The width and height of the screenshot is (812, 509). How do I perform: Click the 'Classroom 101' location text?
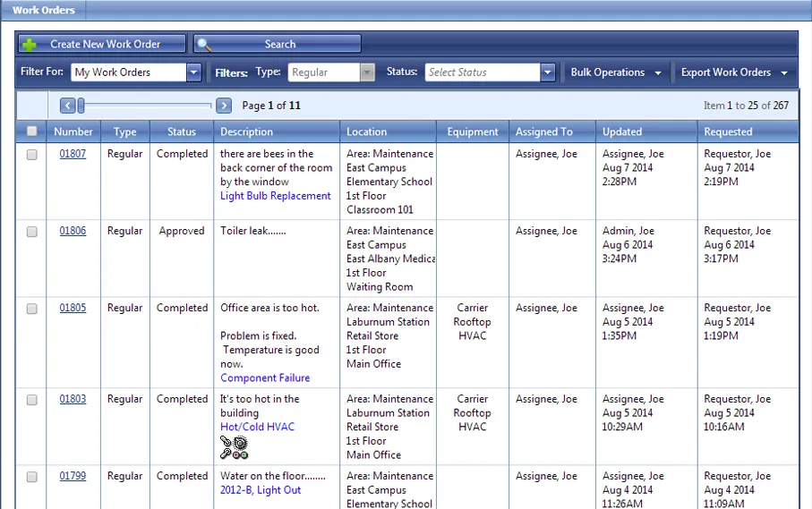click(380, 209)
